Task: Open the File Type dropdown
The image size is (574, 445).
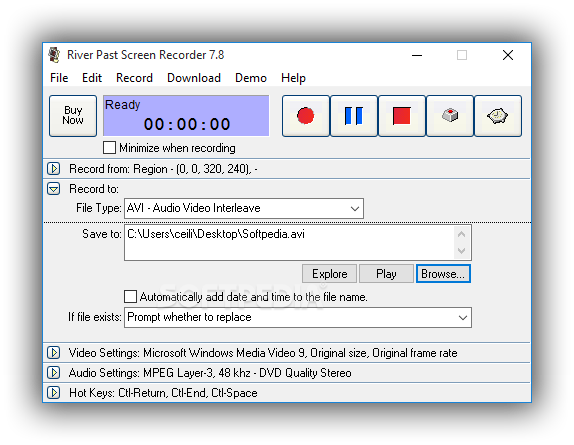Action: tap(244, 208)
